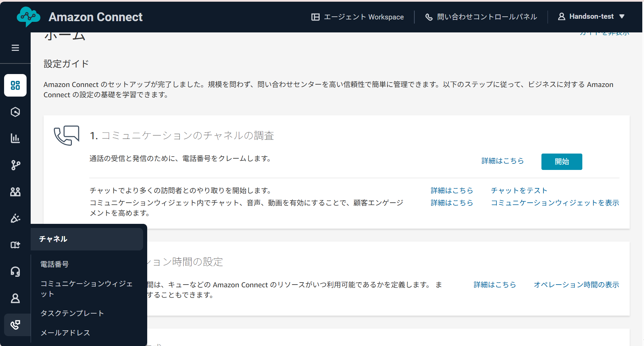Select the megaphone campaigns icon
Screen dimensions: 644x346
point(15,218)
